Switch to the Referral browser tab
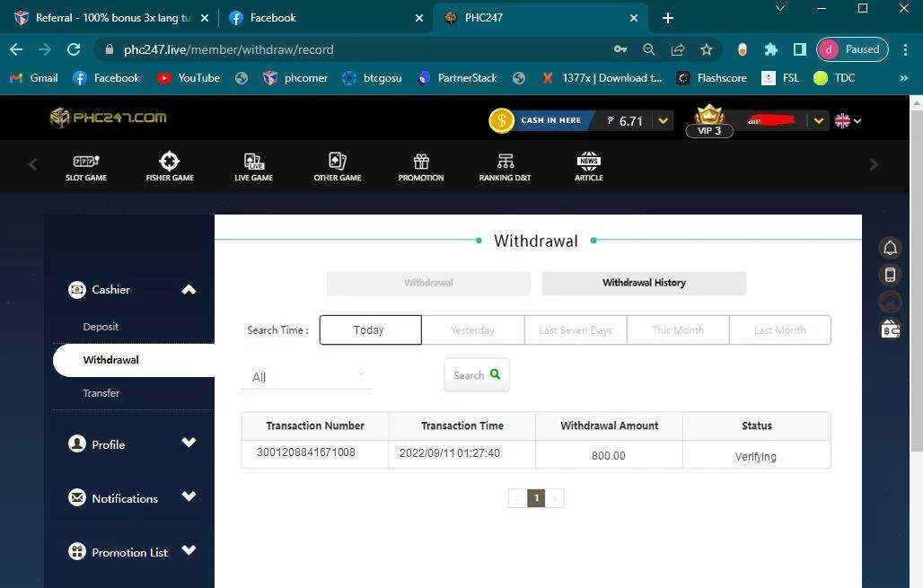 click(x=112, y=18)
